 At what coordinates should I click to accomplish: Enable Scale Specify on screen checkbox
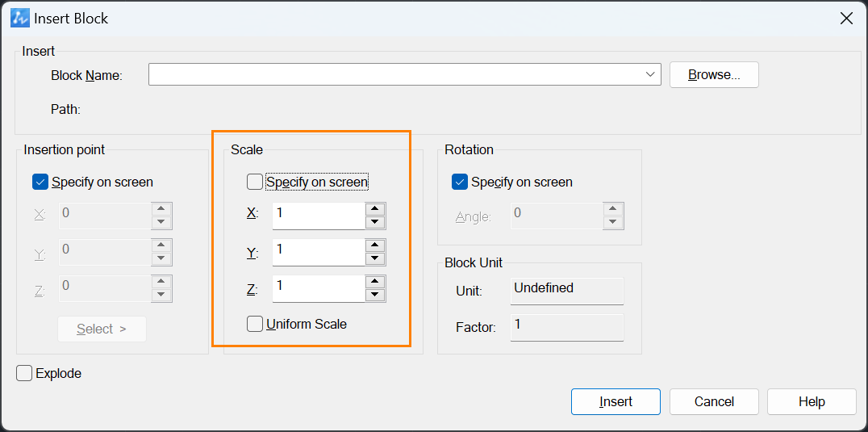click(255, 182)
